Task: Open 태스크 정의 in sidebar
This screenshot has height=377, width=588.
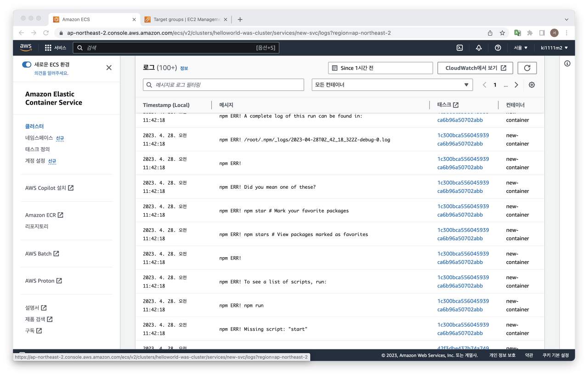Action: pos(37,149)
